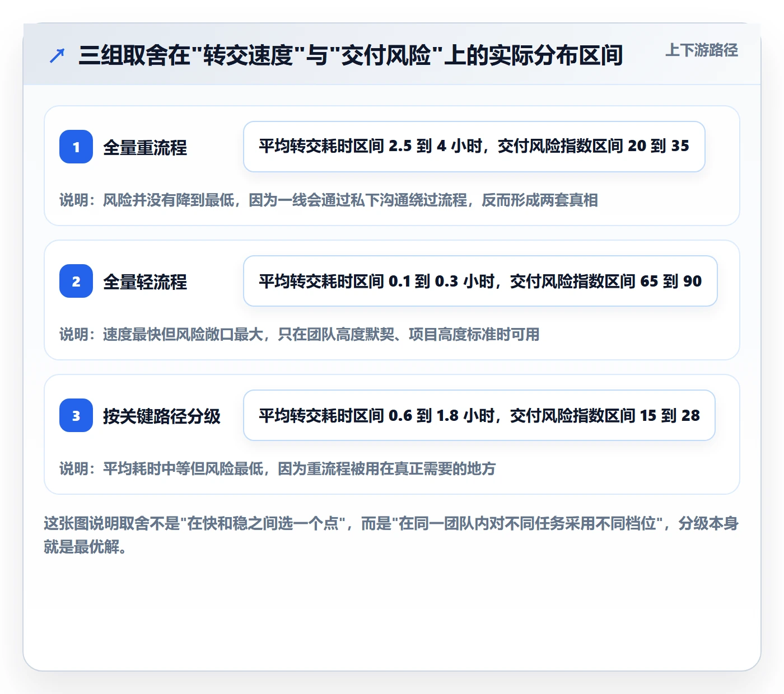Viewport: 784px width, 694px height.
Task: Click the number 1 badge for 全量重流程
Action: [76, 147]
